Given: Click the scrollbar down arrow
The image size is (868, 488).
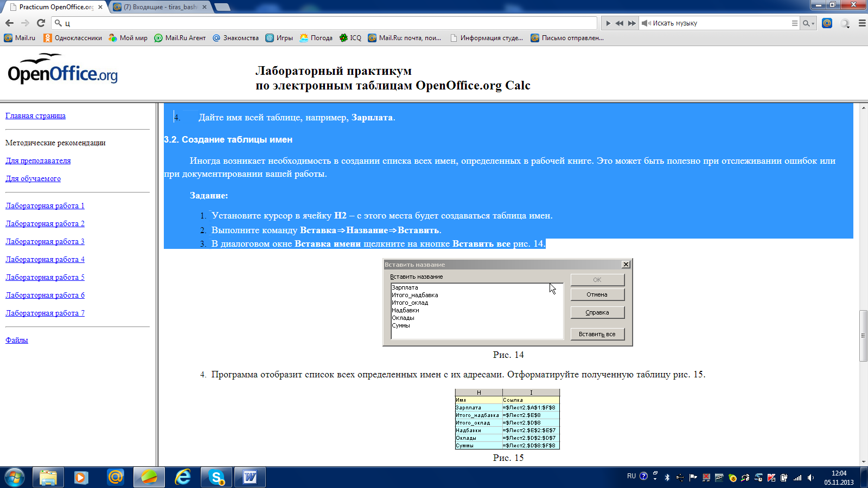Looking at the screenshot, I should [x=863, y=461].
